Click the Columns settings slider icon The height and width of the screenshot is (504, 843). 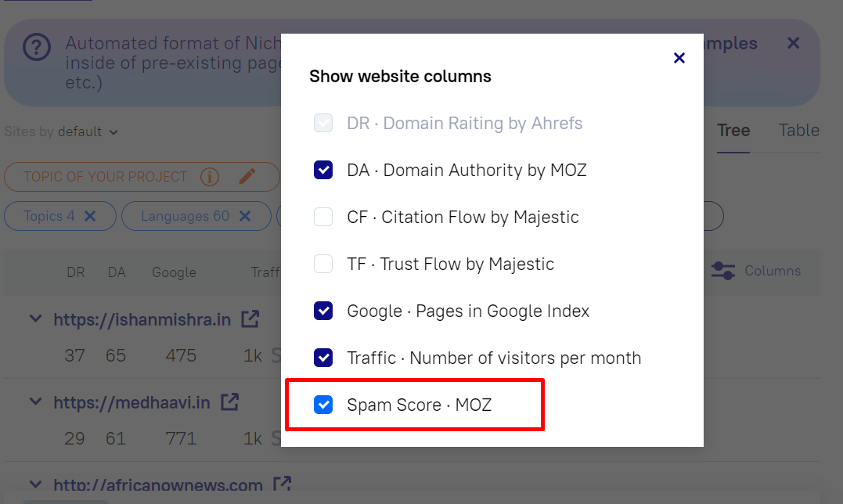pos(722,271)
